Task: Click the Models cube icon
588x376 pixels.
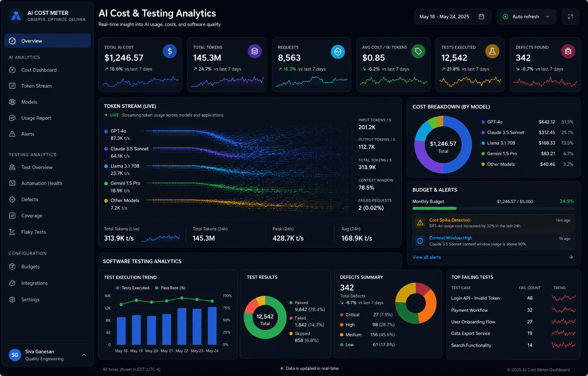Action: tap(12, 102)
